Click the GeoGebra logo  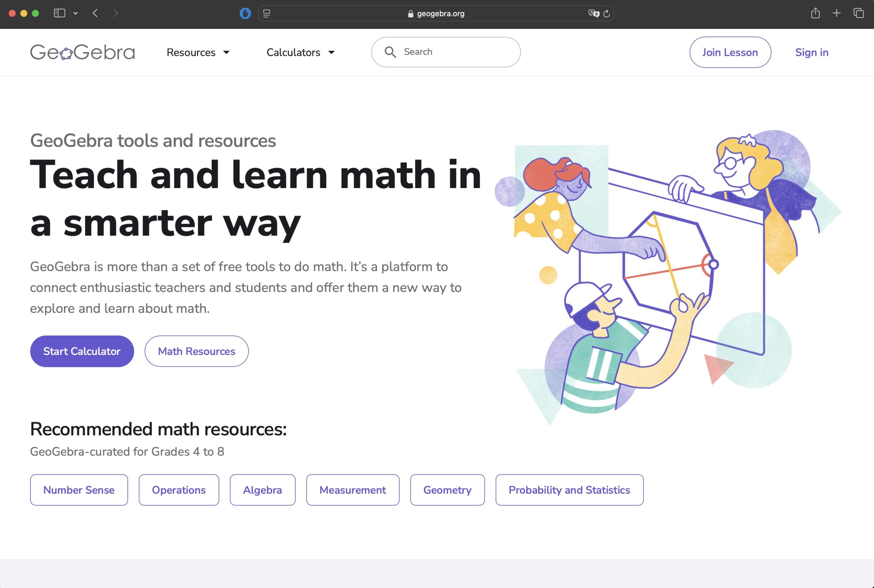(x=83, y=52)
